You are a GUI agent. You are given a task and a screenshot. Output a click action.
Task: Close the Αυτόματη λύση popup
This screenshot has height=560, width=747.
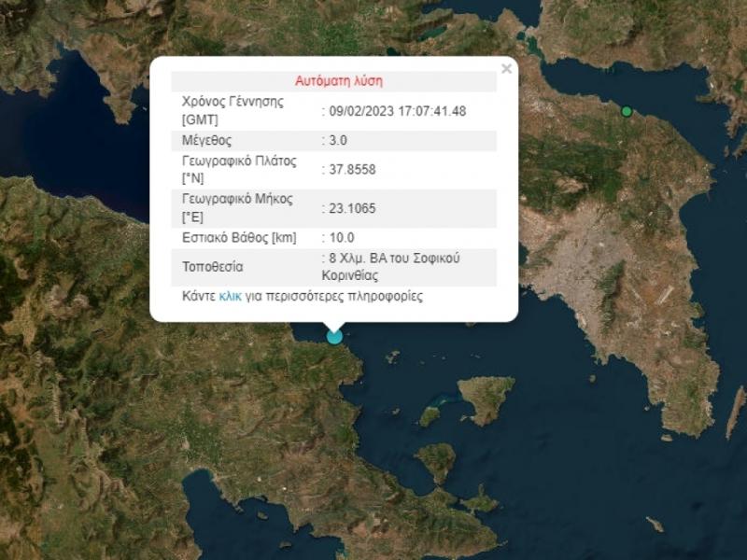pos(507,67)
